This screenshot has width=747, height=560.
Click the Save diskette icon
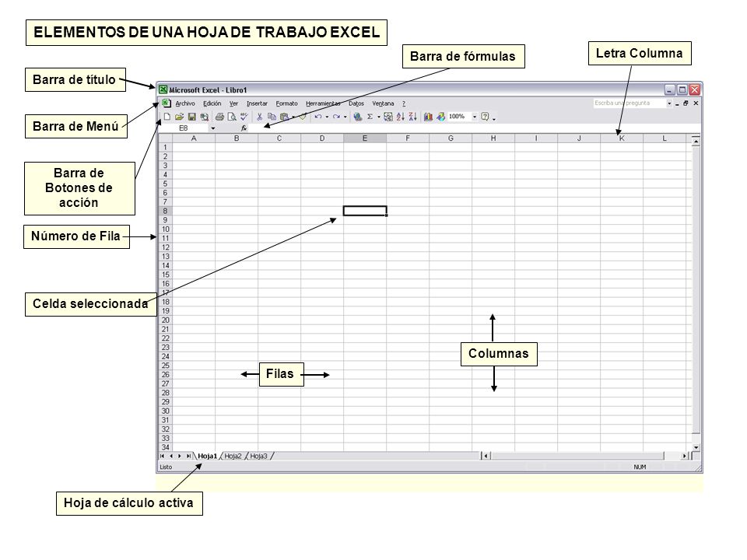(x=192, y=117)
